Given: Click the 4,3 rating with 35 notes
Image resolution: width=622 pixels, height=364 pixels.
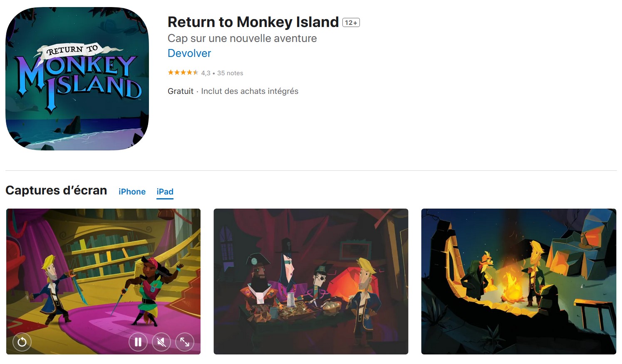Looking at the screenshot, I should pos(222,73).
